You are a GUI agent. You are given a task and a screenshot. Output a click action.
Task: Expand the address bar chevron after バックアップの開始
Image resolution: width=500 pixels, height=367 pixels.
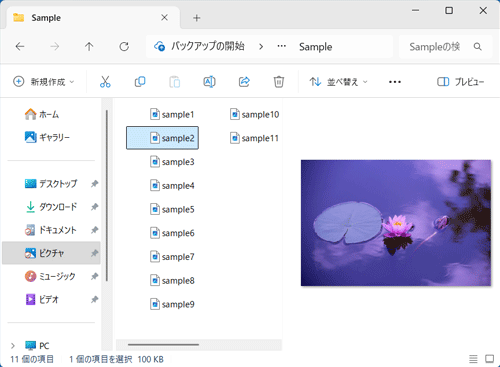[261, 47]
